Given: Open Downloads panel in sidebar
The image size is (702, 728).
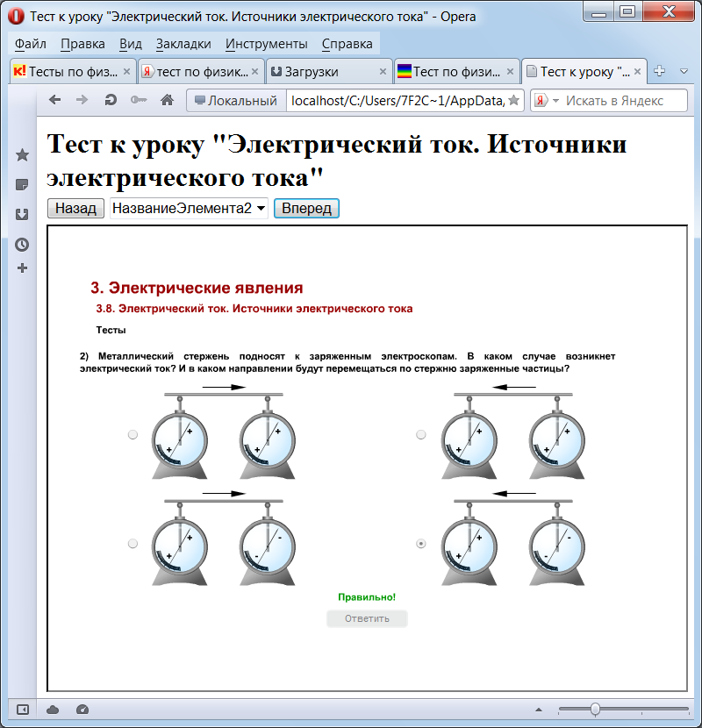Looking at the screenshot, I should pos(22,215).
